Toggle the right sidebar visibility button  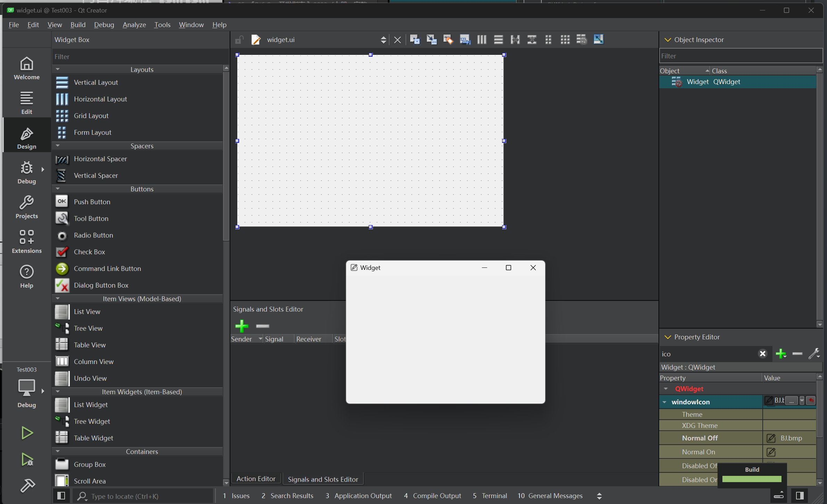800,496
